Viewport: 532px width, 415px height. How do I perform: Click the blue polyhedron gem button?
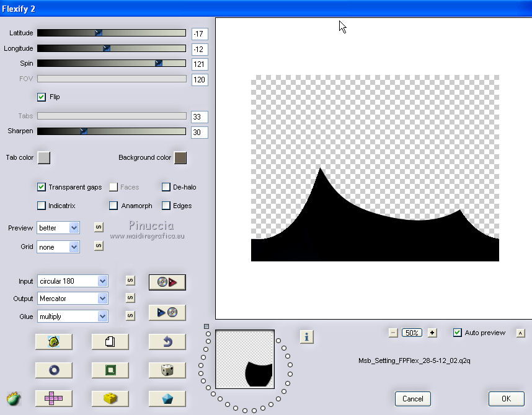pos(167,398)
